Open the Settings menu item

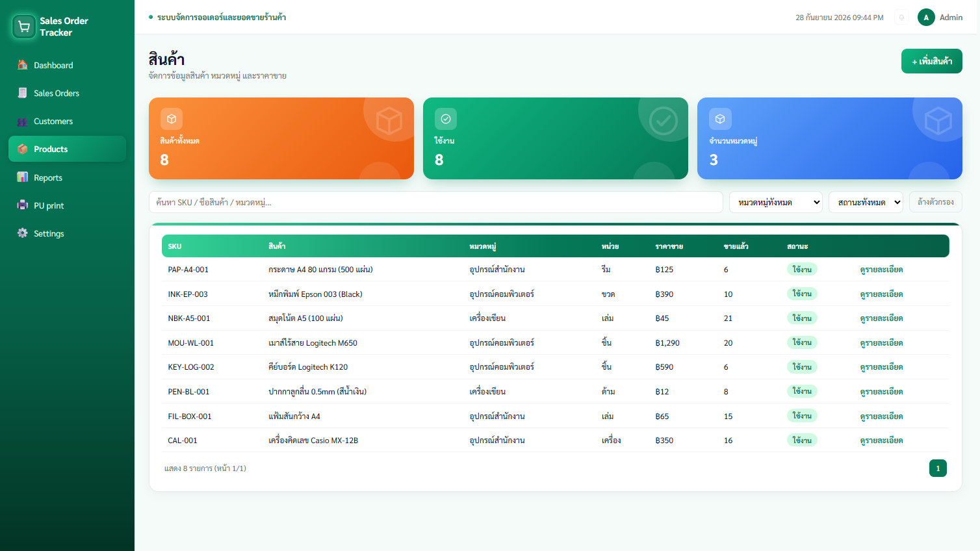pyautogui.click(x=67, y=233)
